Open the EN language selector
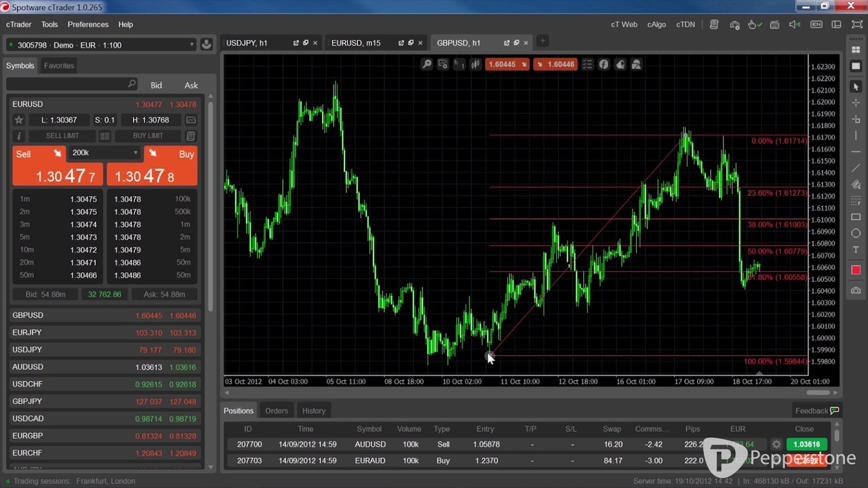The height and width of the screenshot is (488, 868). tap(816, 24)
